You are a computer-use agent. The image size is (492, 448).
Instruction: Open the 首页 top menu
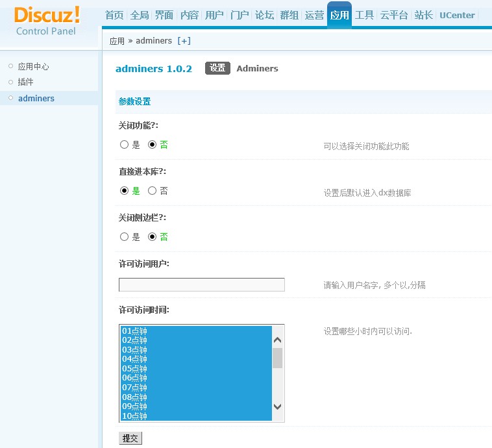click(114, 15)
